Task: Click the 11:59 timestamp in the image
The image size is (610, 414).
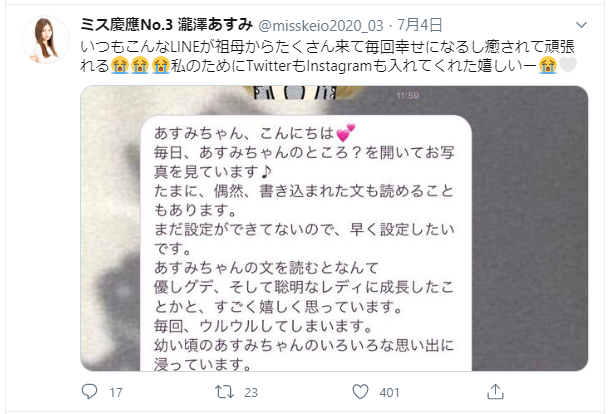Action: pyautogui.click(x=407, y=95)
